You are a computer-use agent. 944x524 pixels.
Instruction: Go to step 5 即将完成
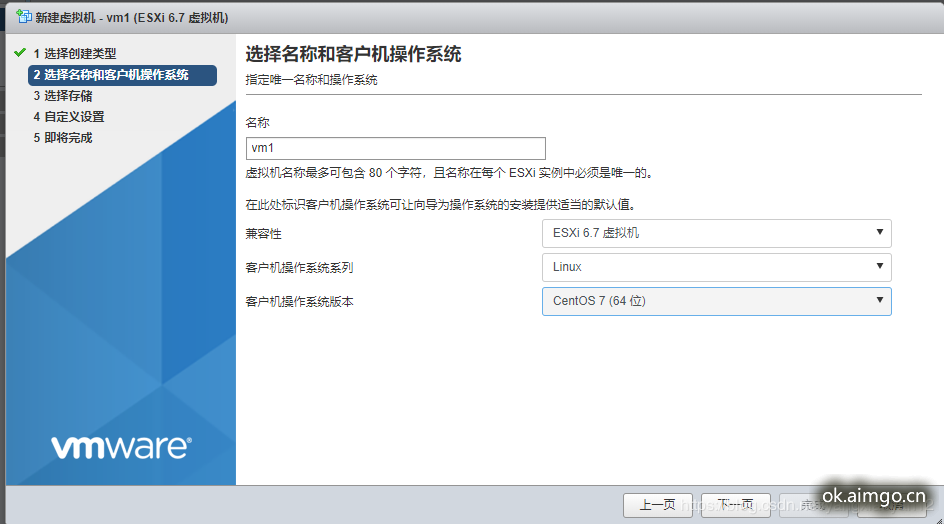point(63,138)
